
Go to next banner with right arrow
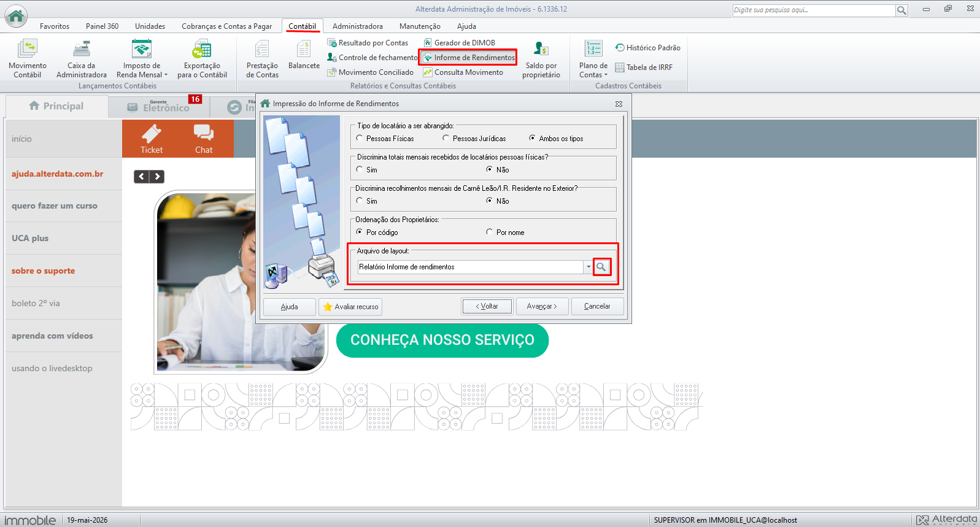point(157,177)
